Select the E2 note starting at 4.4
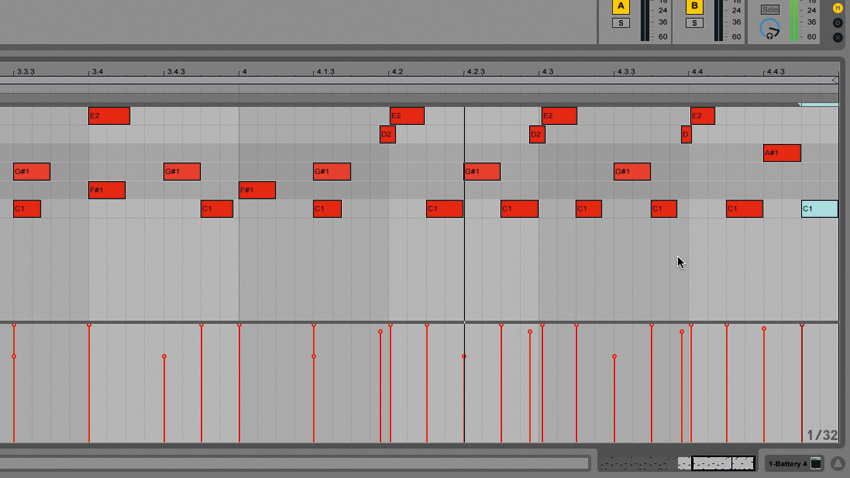850x478 pixels. tap(703, 116)
